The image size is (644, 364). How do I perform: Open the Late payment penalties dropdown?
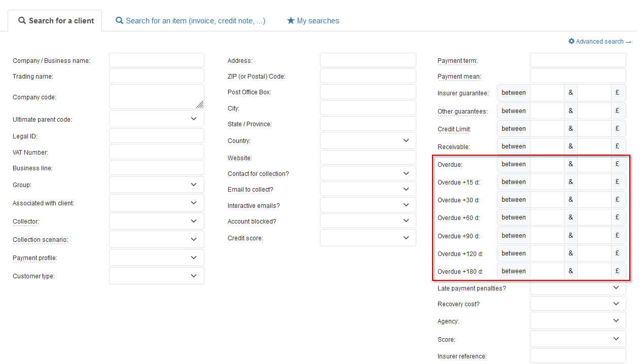578,288
